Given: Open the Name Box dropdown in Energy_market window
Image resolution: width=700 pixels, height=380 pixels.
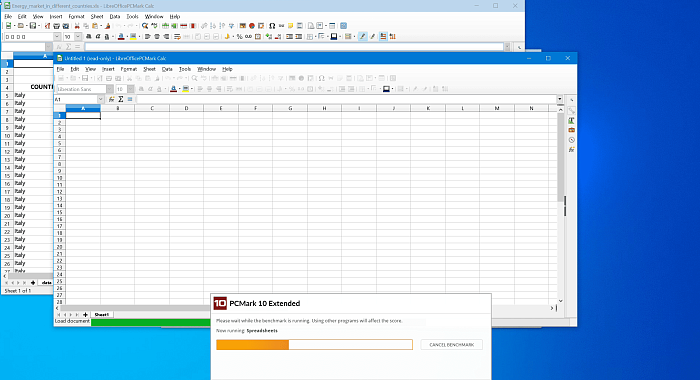Looking at the screenshot, I should coord(48,46).
